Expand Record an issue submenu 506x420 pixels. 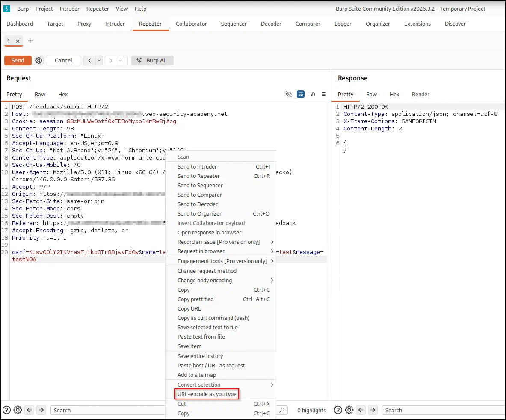point(221,242)
